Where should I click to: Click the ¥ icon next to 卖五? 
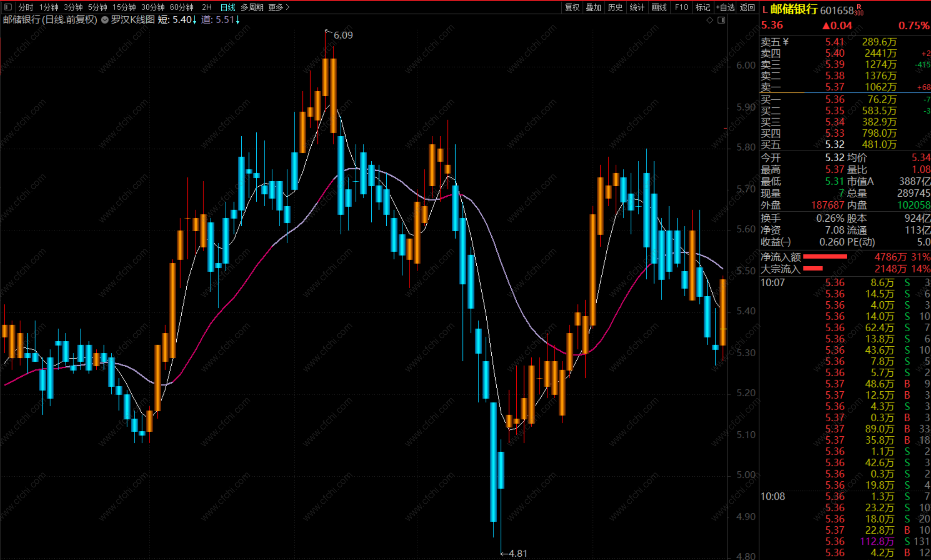(786, 42)
